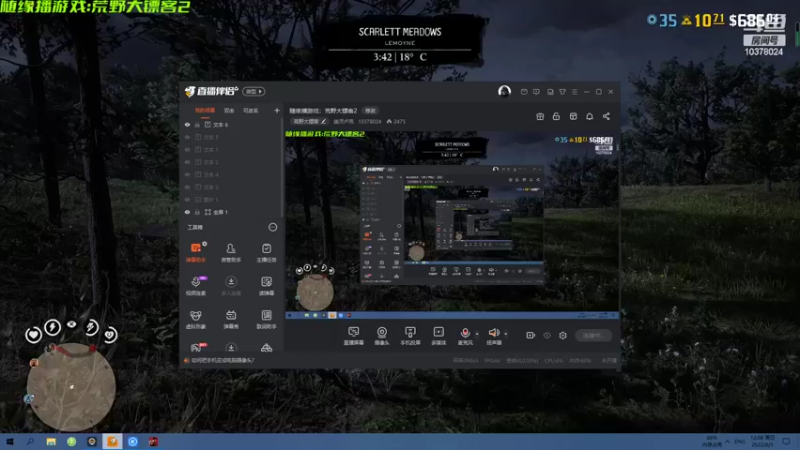Viewport: 800px width, 450px height.
Task: Toggle visibility of 文本 6 layer
Action: click(x=187, y=124)
